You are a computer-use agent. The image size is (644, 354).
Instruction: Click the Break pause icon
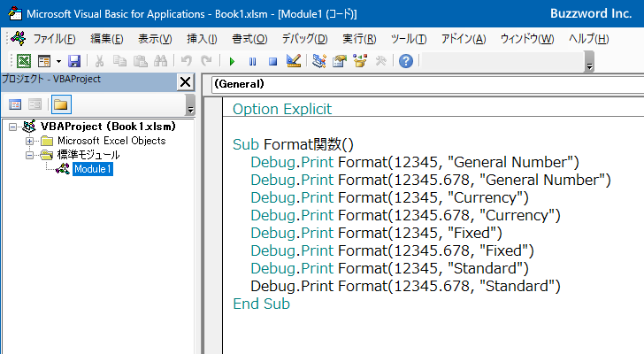[253, 62]
